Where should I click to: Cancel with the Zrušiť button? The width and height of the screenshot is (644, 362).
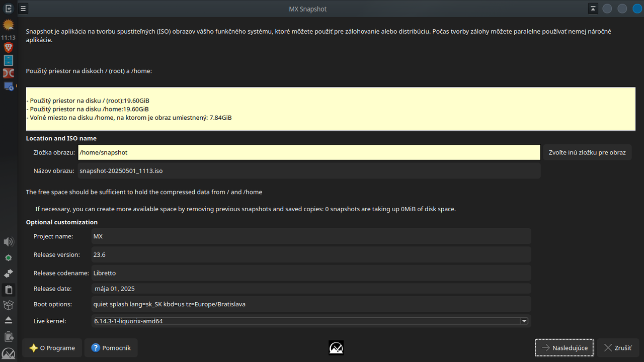click(x=618, y=348)
